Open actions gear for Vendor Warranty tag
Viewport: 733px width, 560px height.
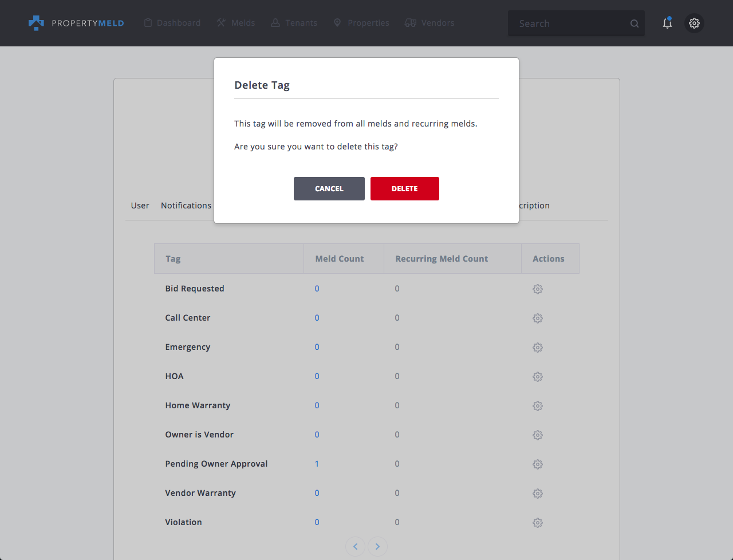click(537, 494)
